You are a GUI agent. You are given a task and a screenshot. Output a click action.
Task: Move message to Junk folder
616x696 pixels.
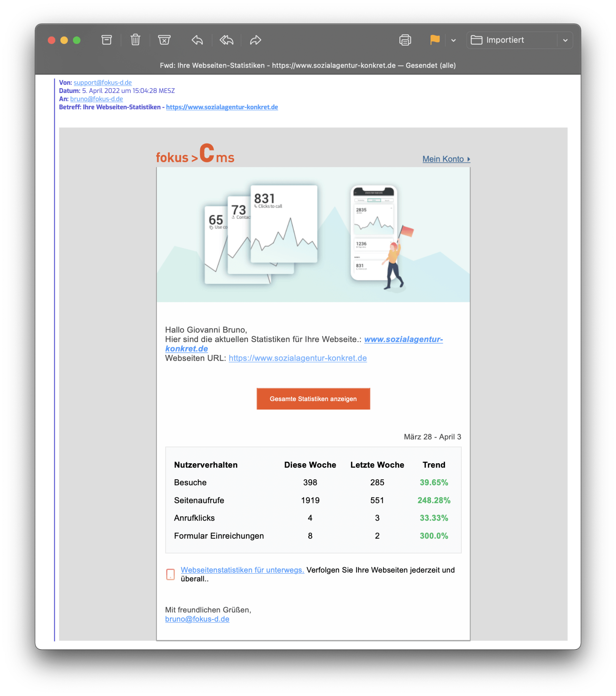point(164,40)
